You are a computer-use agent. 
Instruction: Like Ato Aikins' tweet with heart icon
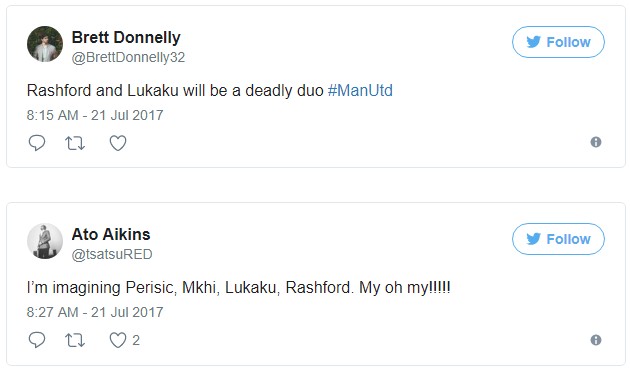pos(118,340)
